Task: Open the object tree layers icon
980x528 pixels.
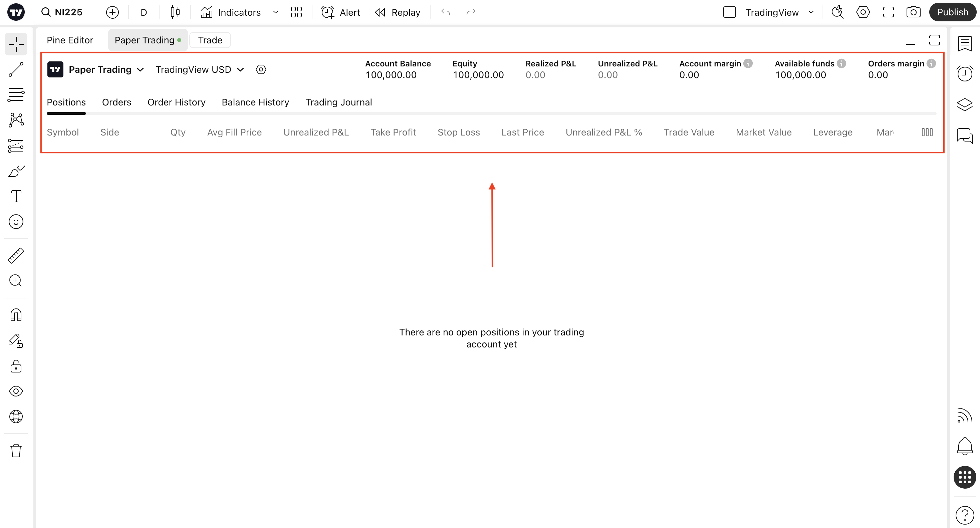Action: coord(965,104)
